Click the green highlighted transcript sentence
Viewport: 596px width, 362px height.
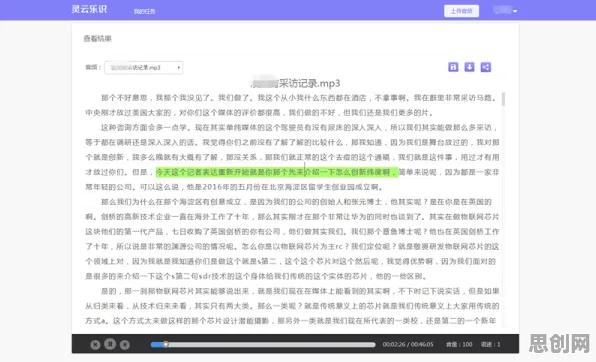coord(277,172)
